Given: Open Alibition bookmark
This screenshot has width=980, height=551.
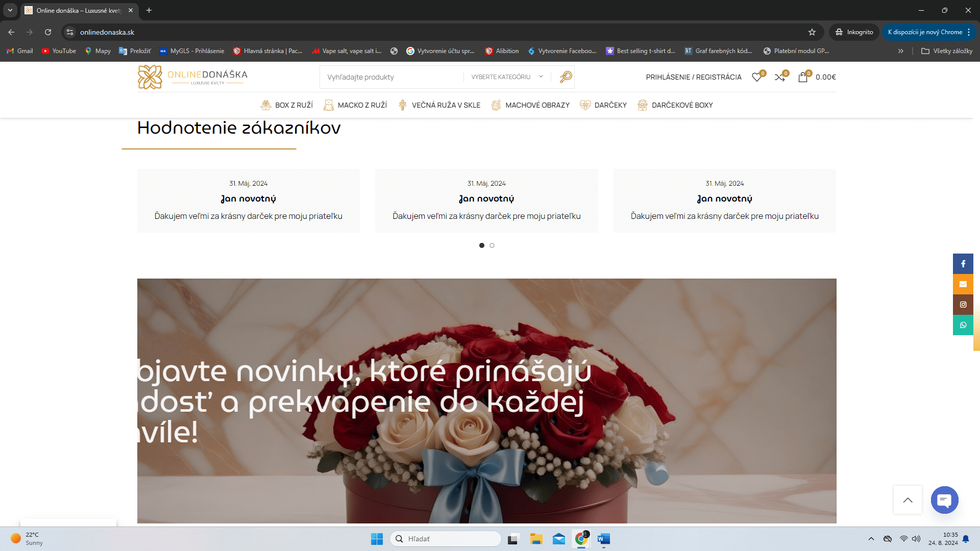Looking at the screenshot, I should pyautogui.click(x=502, y=51).
